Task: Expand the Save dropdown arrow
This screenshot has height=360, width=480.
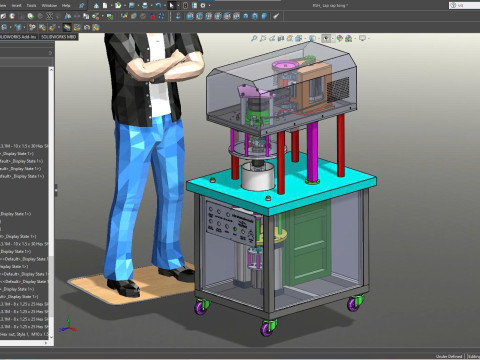Action: click(137, 6)
